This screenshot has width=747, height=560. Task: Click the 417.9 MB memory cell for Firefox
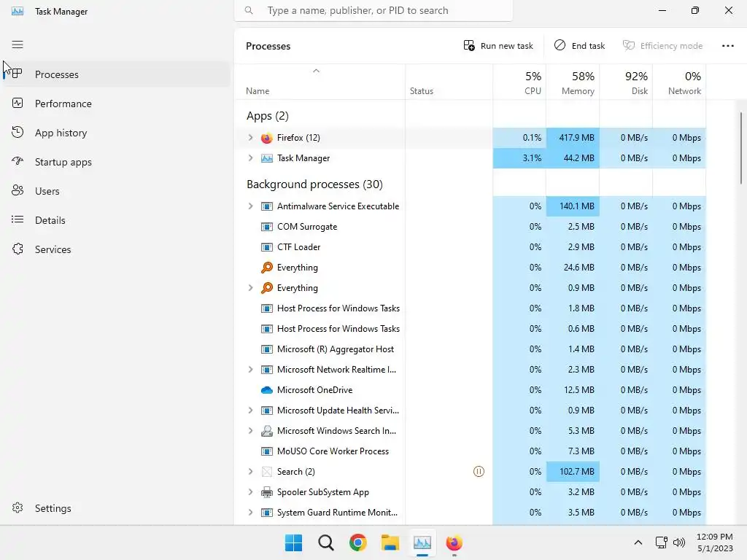pyautogui.click(x=573, y=138)
